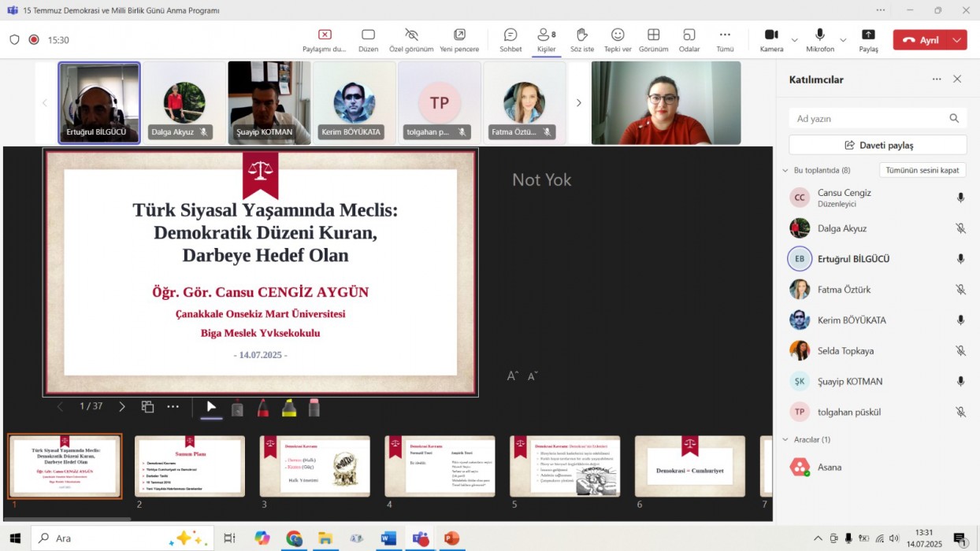980x551 pixels.
Task: Expand the Kamera dropdown arrow
Action: [x=794, y=39]
